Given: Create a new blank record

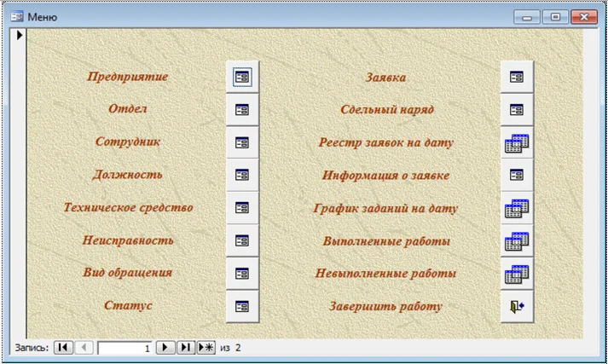Looking at the screenshot, I should (206, 347).
